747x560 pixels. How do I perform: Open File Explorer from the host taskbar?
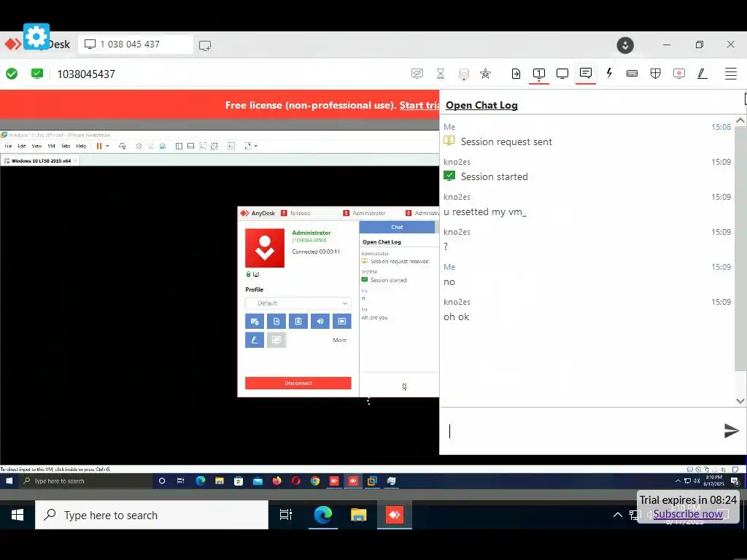(358, 515)
